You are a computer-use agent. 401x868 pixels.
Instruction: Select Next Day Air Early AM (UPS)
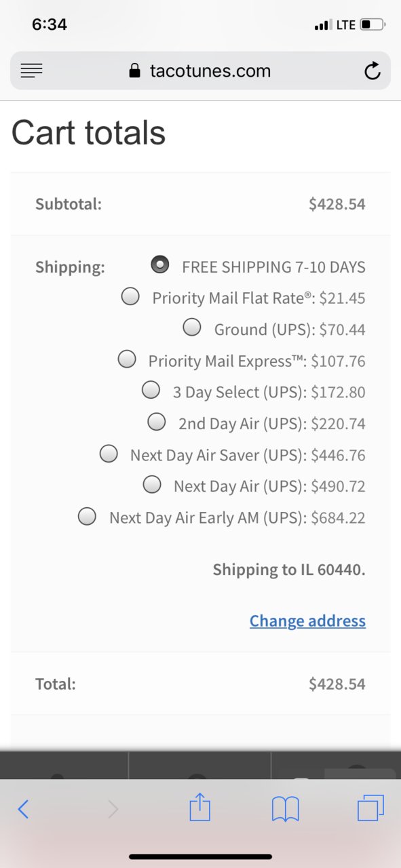87,516
